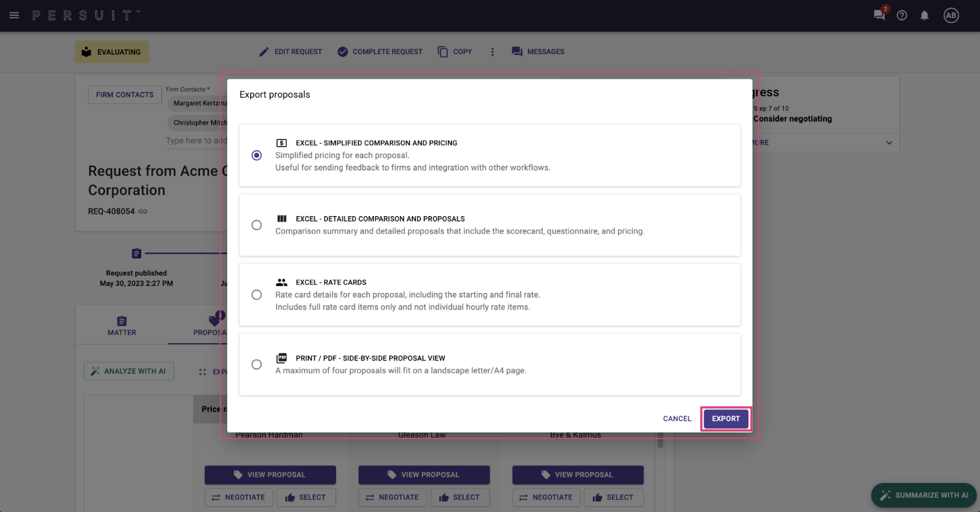Open the chat icon with red notification badge

(x=880, y=15)
